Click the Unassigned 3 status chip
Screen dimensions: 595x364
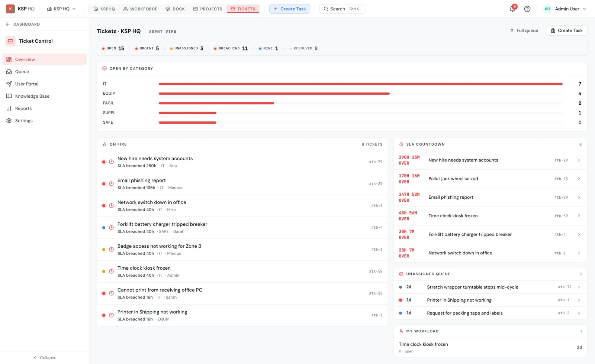tap(187, 48)
